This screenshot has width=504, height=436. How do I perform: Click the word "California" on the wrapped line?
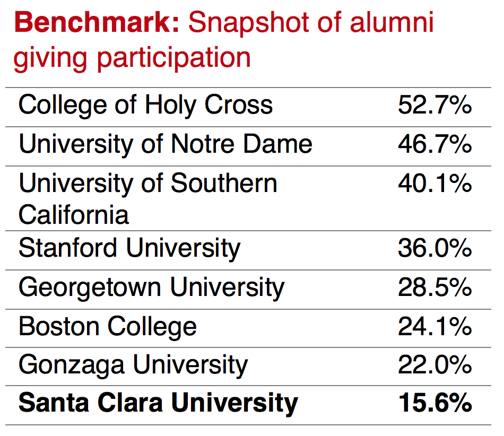(x=74, y=215)
